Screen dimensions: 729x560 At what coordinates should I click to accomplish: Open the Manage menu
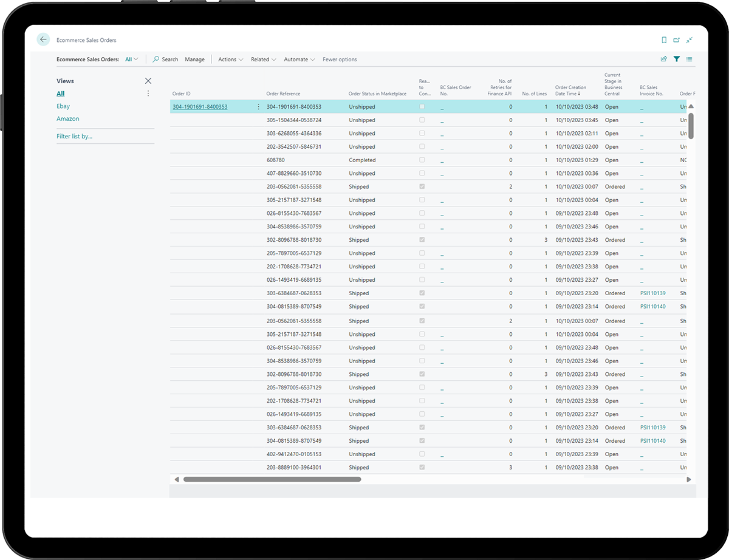pyautogui.click(x=194, y=60)
